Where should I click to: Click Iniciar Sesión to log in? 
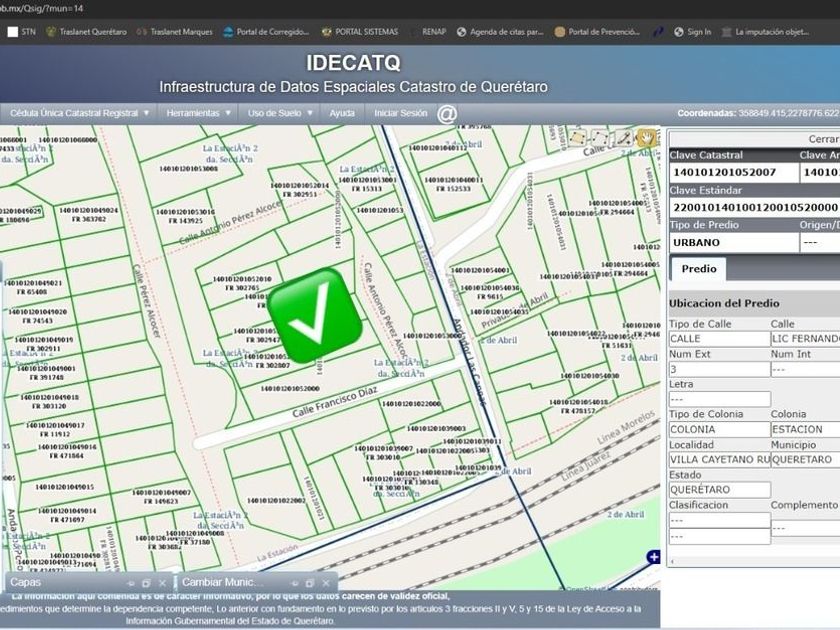coord(400,113)
